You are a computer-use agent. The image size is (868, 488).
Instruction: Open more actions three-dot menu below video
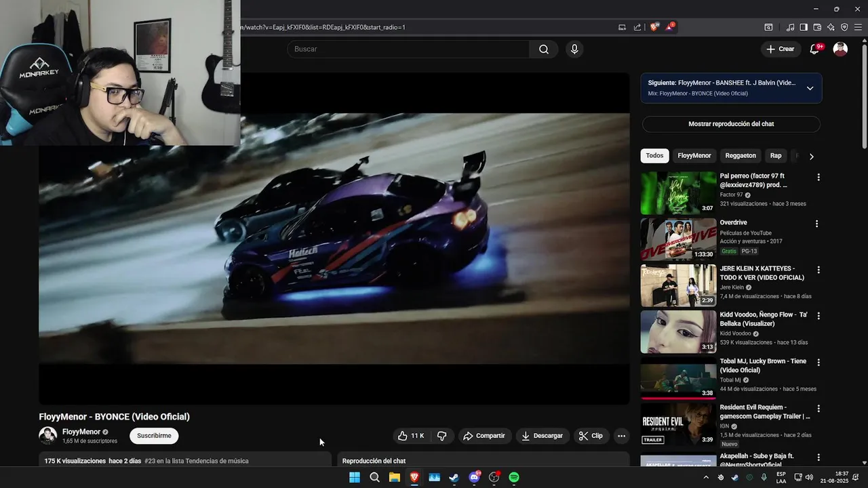pyautogui.click(x=621, y=436)
